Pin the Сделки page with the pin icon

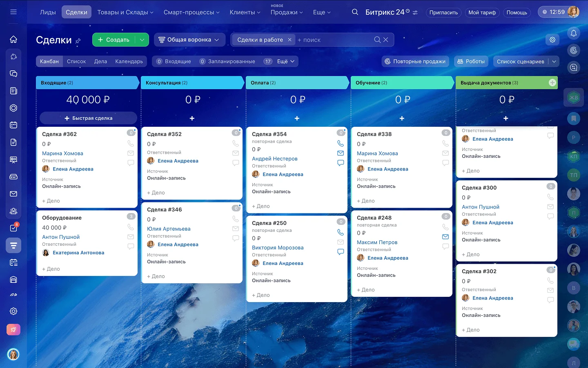point(78,40)
